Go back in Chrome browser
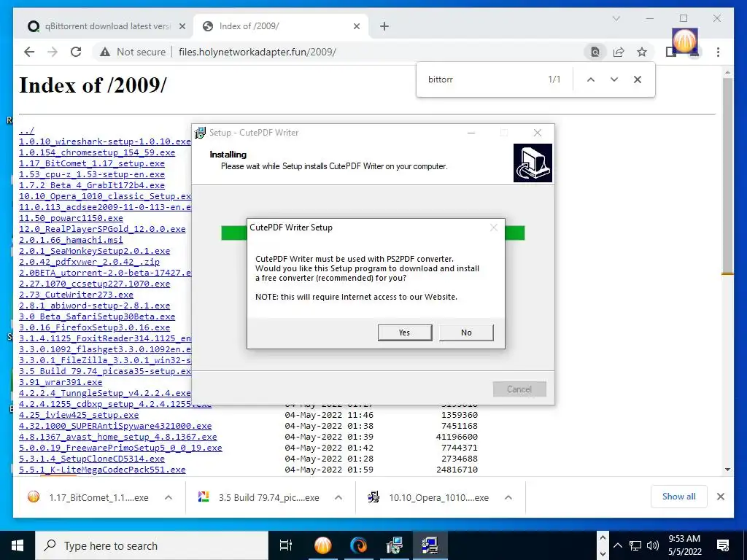 [x=29, y=52]
